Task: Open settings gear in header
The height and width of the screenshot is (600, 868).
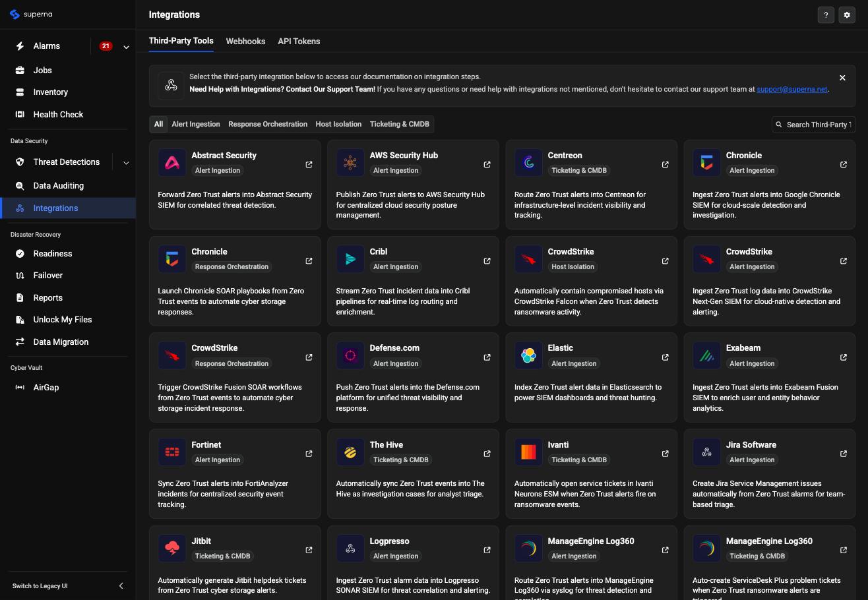Action: coord(847,15)
